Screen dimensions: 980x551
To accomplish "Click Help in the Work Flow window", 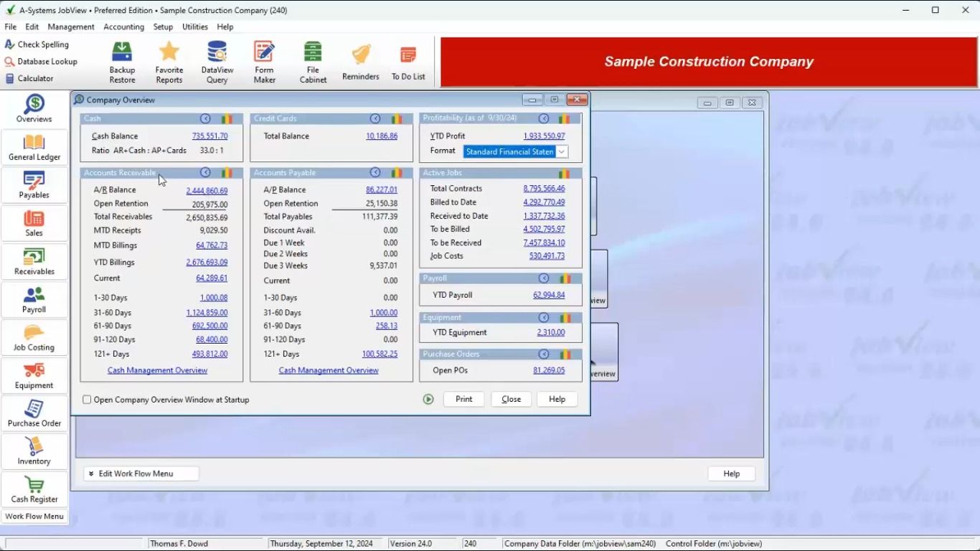I will click(x=731, y=474).
